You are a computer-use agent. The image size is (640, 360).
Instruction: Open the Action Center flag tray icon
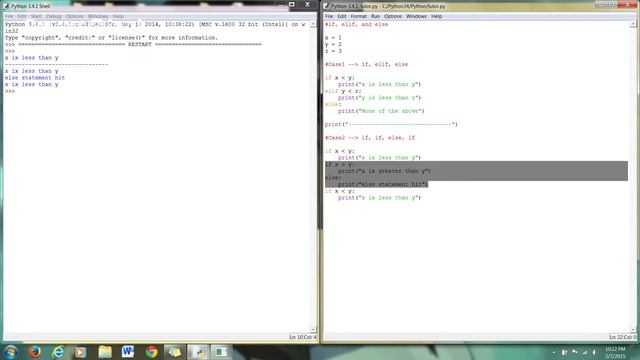coord(575,352)
